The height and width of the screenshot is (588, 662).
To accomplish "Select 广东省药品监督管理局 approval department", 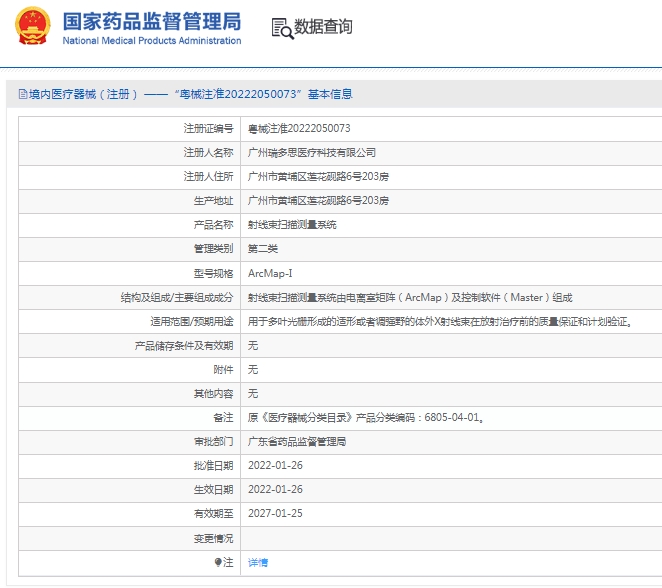I will point(297,442).
